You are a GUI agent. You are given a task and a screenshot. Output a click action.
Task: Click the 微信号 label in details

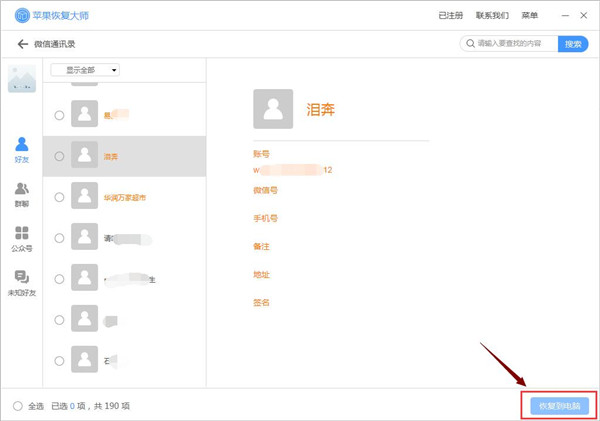265,190
